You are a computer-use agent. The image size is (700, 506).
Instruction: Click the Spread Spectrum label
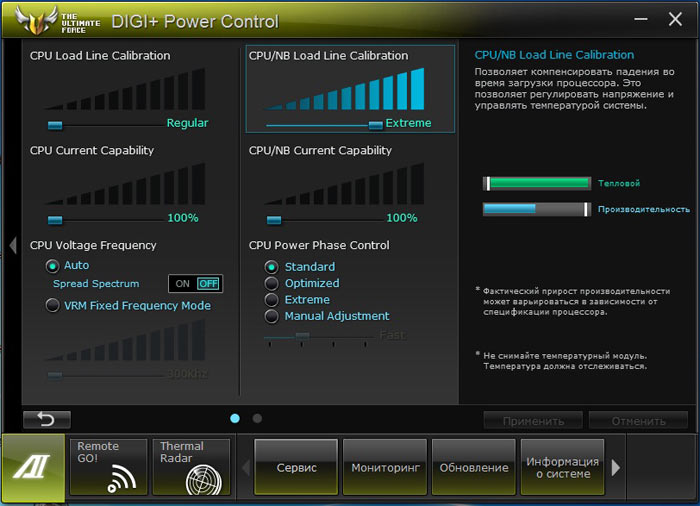pyautogui.click(x=96, y=284)
